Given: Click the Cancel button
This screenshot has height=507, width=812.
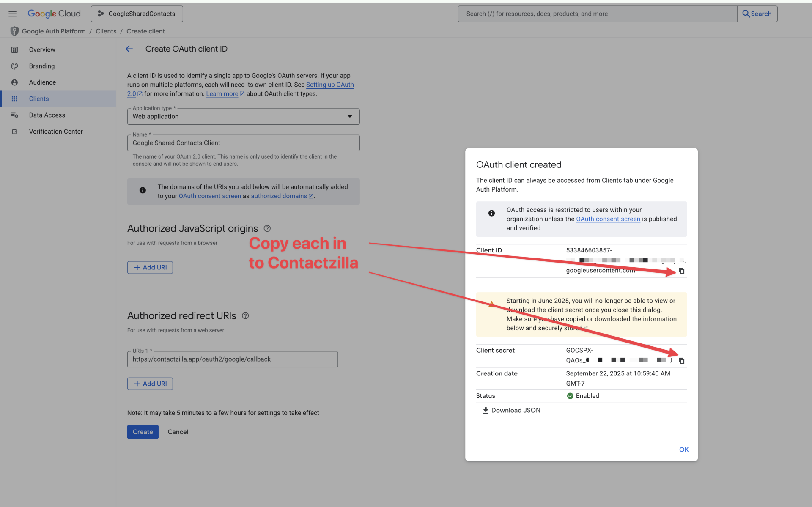Looking at the screenshot, I should pos(178,432).
